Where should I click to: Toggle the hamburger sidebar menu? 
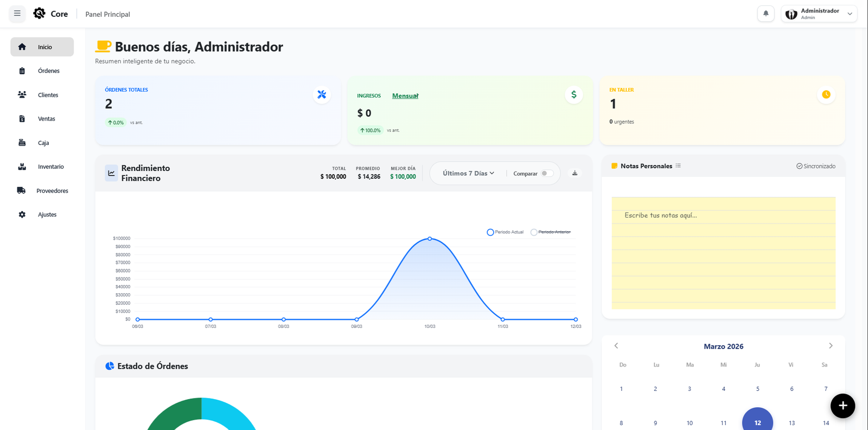17,14
